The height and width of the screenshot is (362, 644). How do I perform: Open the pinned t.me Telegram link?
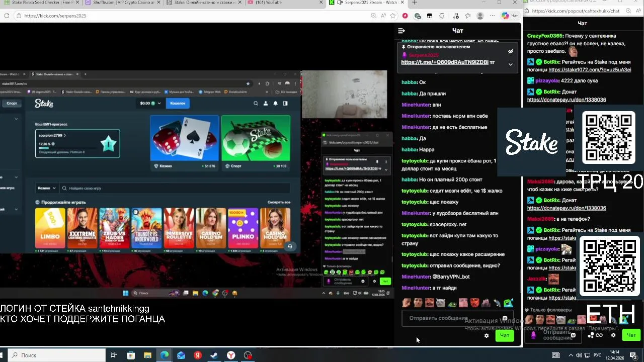coord(445,62)
